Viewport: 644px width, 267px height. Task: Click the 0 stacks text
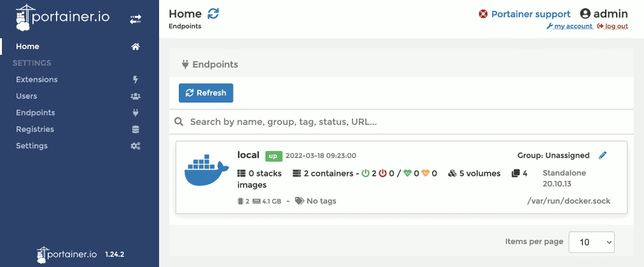click(x=265, y=173)
